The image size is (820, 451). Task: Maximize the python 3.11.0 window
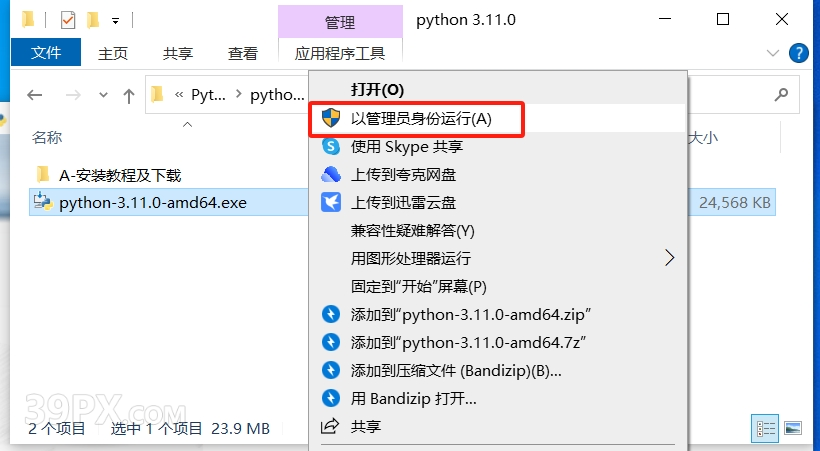pyautogui.click(x=723, y=20)
